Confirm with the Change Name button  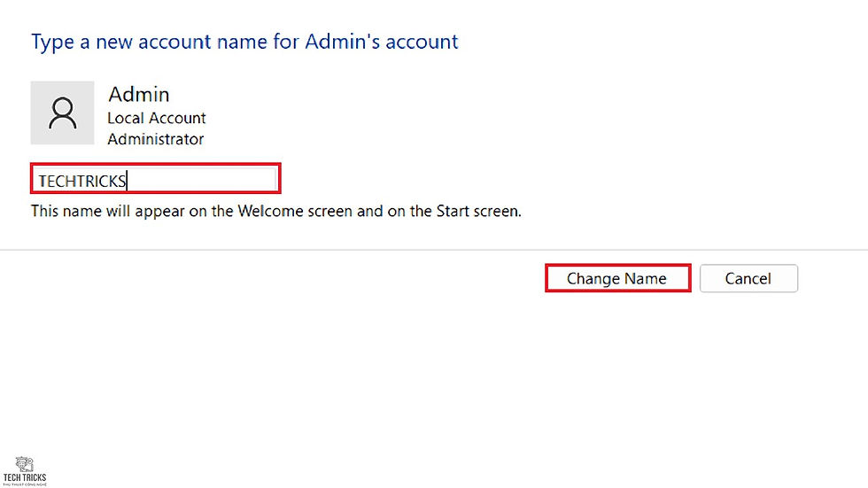coord(618,278)
